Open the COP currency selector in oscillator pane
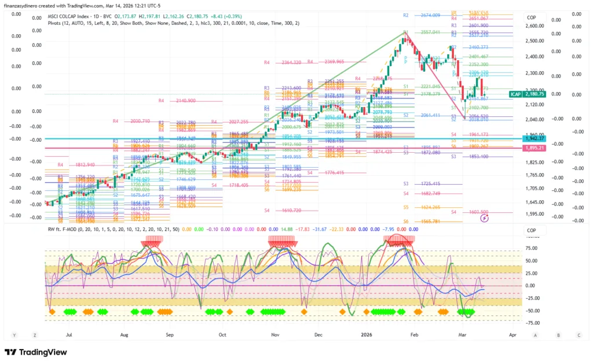593x364 pixels. point(531,231)
